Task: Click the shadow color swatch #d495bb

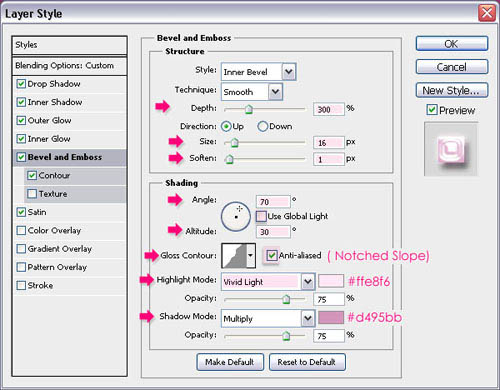Action: pyautogui.click(x=331, y=317)
